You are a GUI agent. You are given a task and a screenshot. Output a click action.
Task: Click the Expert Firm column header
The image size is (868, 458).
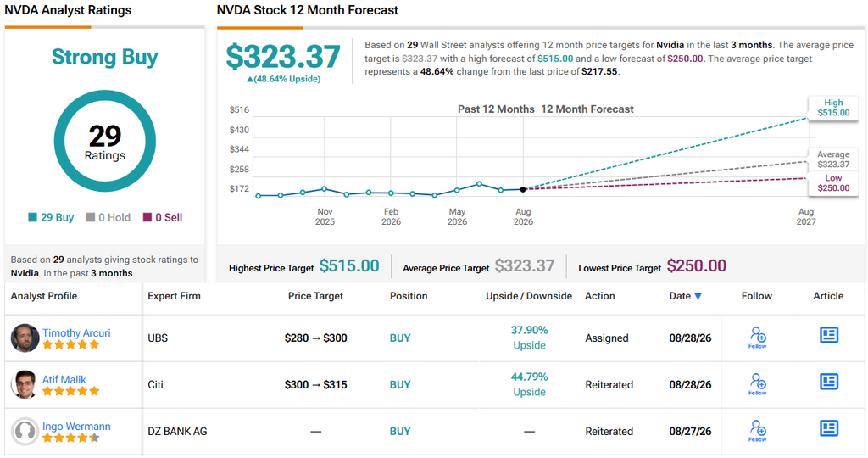[174, 296]
